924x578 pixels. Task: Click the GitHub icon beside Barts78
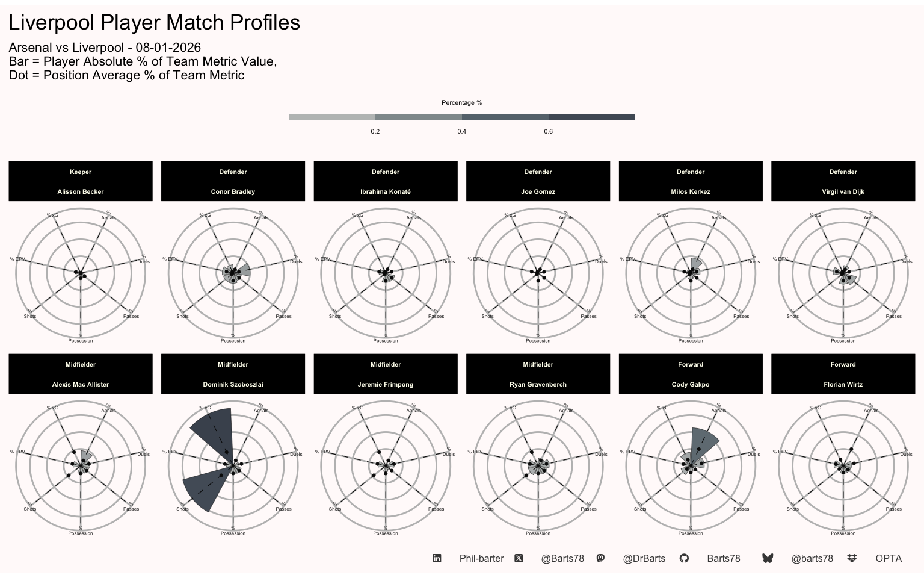pos(684,558)
